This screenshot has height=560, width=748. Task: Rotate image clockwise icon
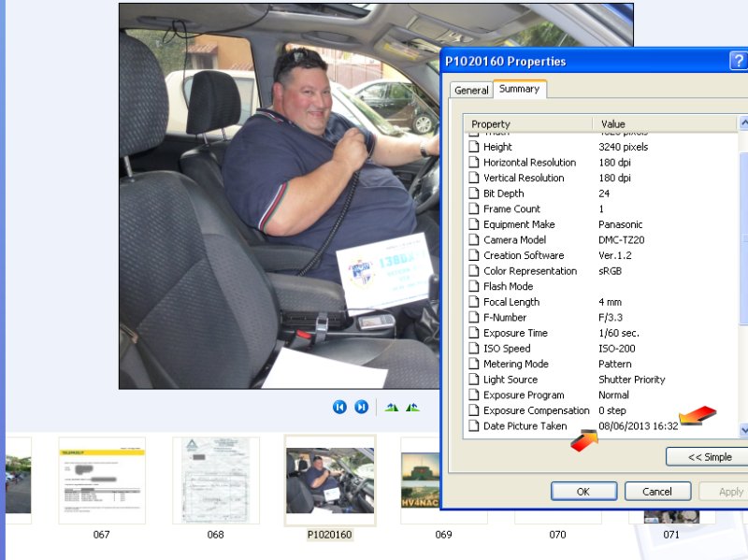[x=392, y=408]
